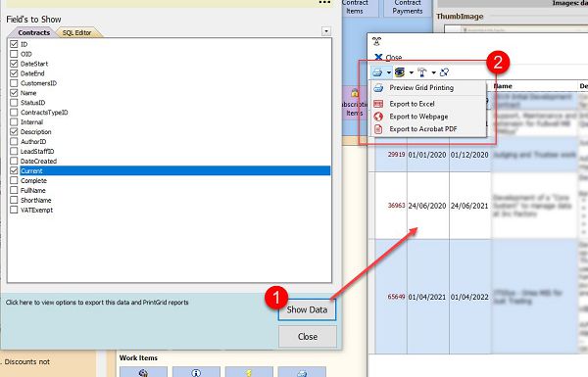The height and width of the screenshot is (377, 588).
Task: Select Preview Grid Printing menu item
Action: [x=421, y=88]
